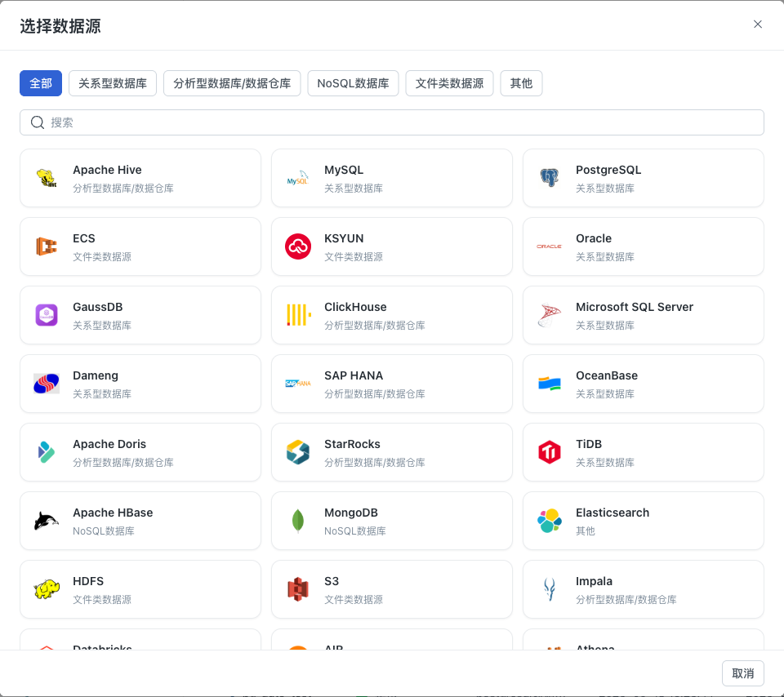Click the Elasticsearch colorful logo
The image size is (784, 697).
click(550, 520)
